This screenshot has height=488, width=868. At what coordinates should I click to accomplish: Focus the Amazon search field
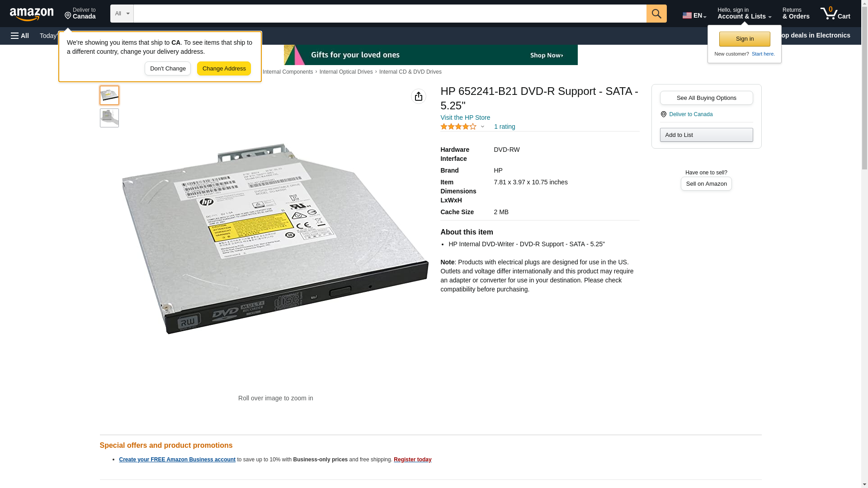(x=389, y=14)
